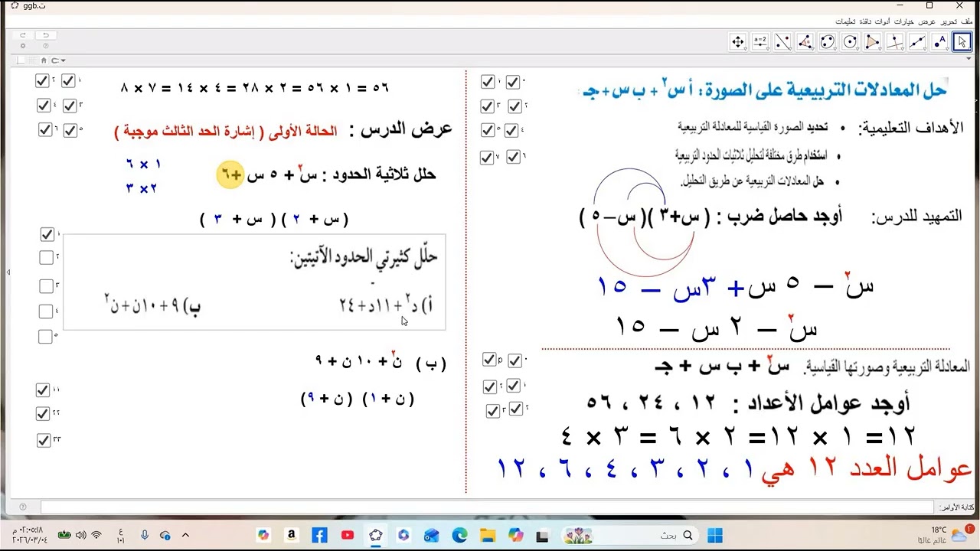Open the clock and date in system tray
The height and width of the screenshot is (551, 980).
28,535
